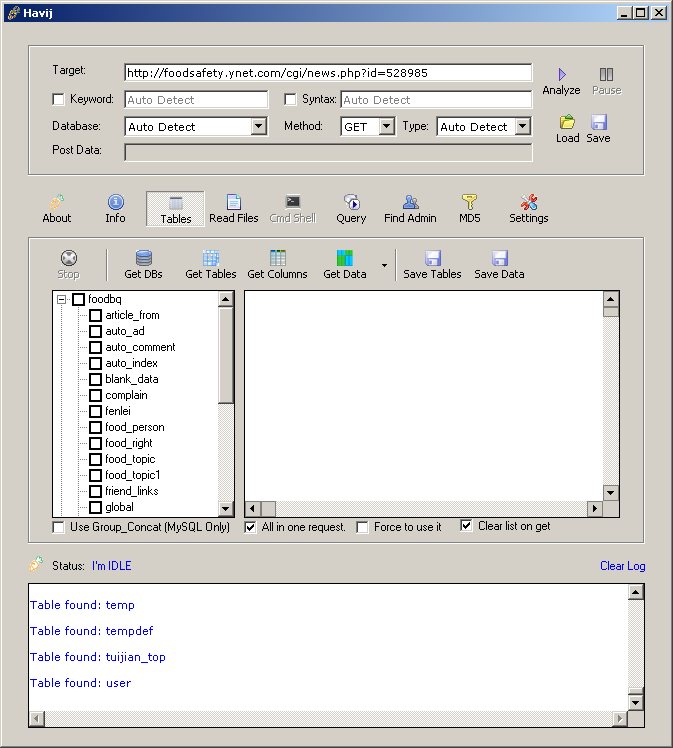Open the MD5 funnel icon

469,202
